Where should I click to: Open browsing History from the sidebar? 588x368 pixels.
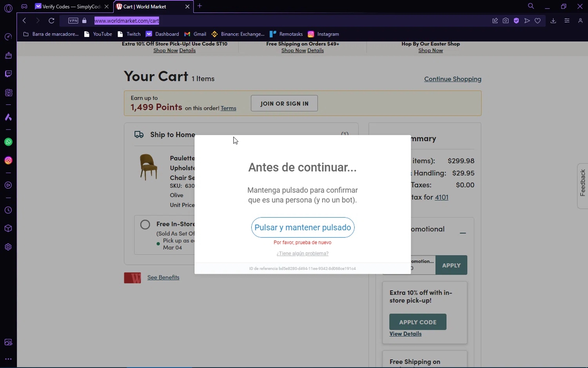tap(8, 210)
